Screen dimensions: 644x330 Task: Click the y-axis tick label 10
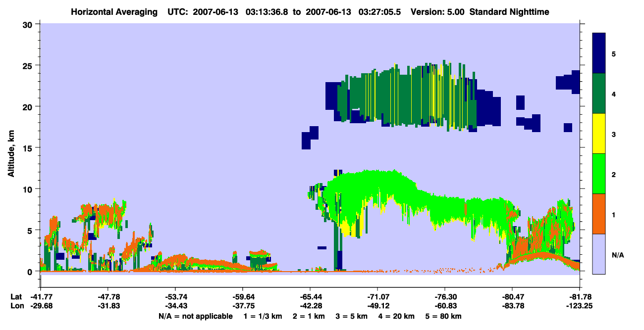(x=28, y=189)
